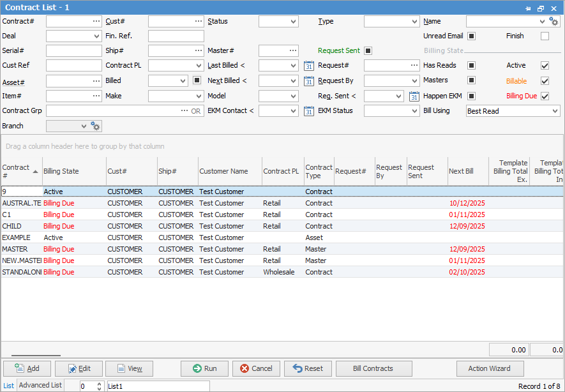Toggle Request Sent checkbox

click(x=368, y=51)
